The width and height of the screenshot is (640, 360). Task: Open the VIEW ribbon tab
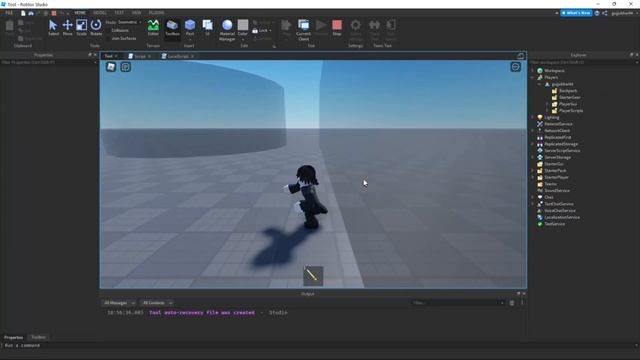136,13
